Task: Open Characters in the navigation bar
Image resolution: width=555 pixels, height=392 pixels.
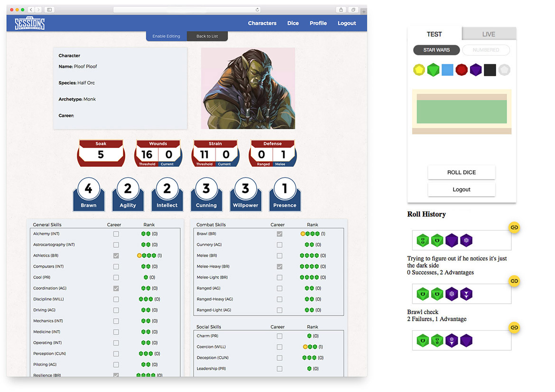Action: 262,23
